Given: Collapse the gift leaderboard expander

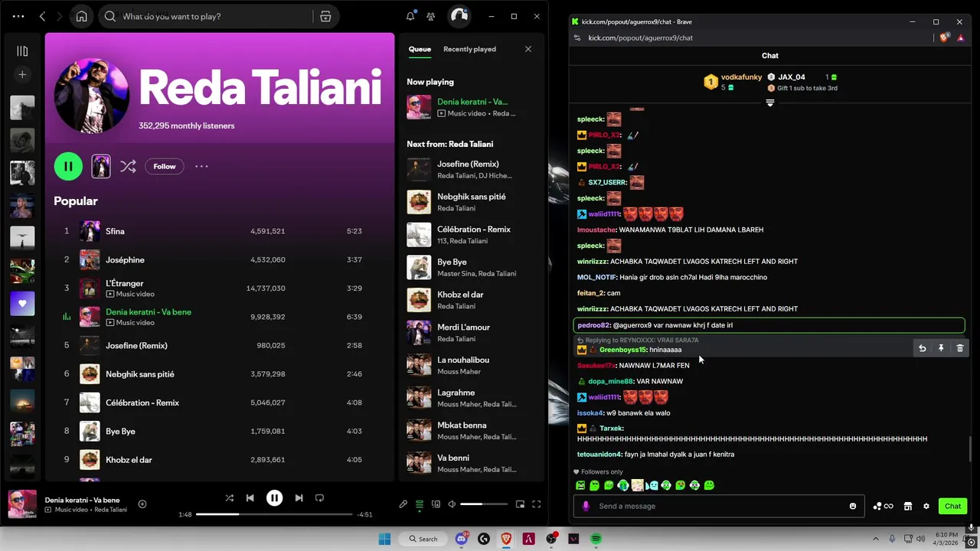Looking at the screenshot, I should (770, 103).
